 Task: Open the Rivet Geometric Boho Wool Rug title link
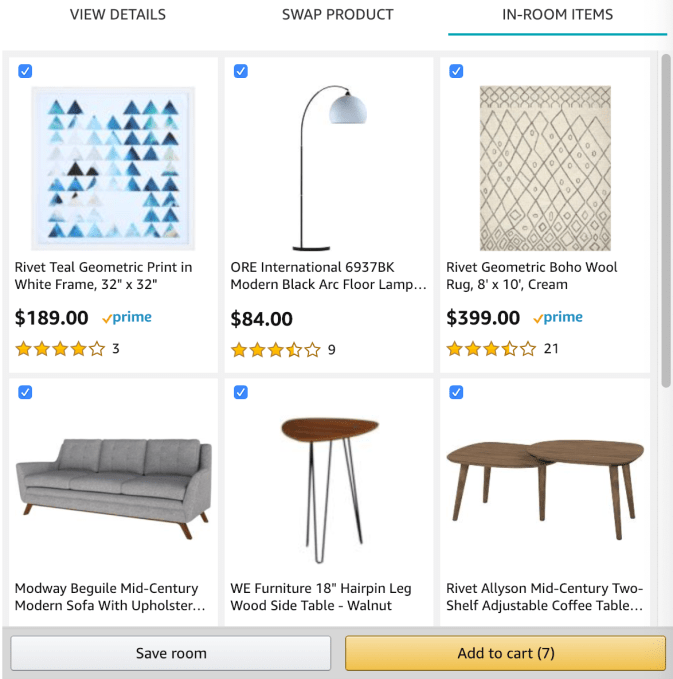[531, 276]
